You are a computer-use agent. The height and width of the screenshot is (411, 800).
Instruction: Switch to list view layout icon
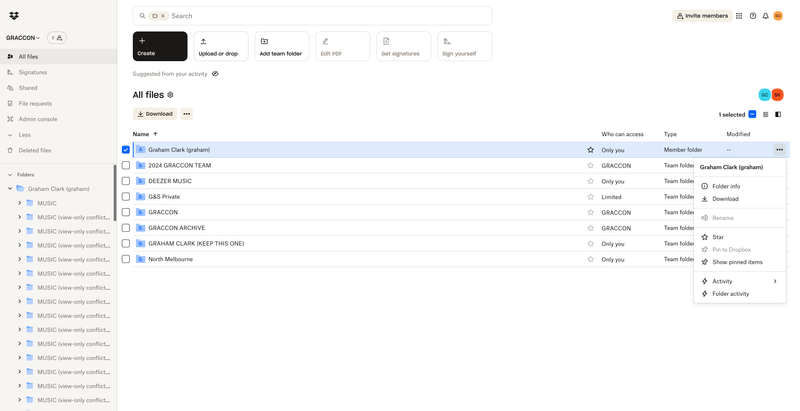766,115
